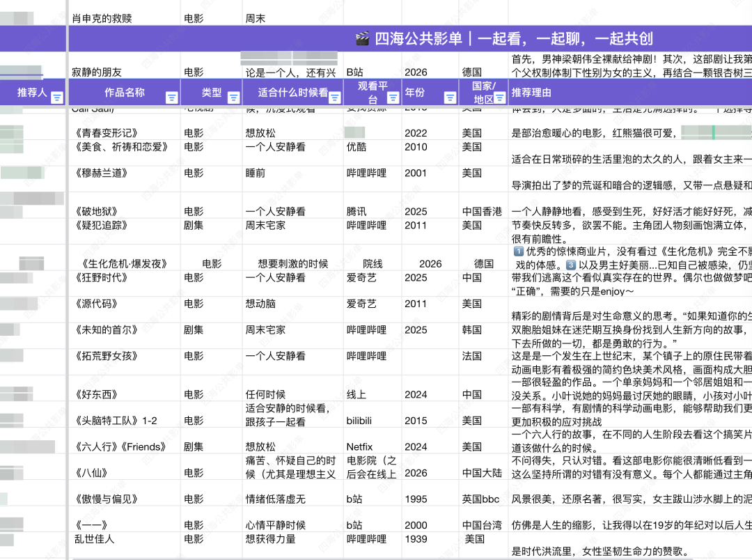Click 中国香港 region cell
The width and height of the screenshot is (752, 560).
point(483,205)
